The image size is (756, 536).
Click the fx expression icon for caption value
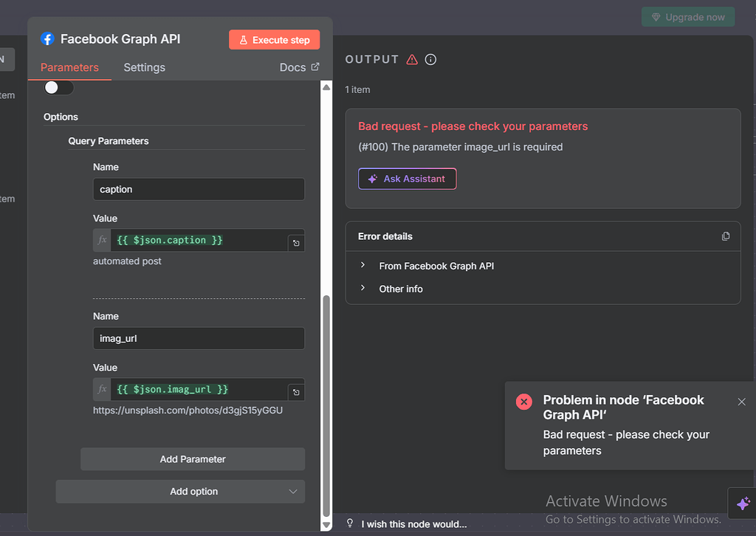tap(103, 241)
